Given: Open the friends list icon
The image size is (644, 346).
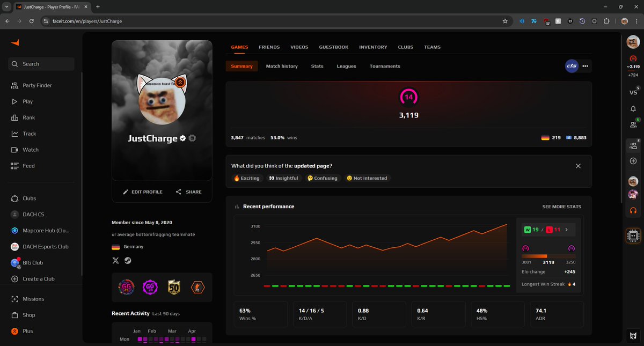Looking at the screenshot, I should point(633,124).
